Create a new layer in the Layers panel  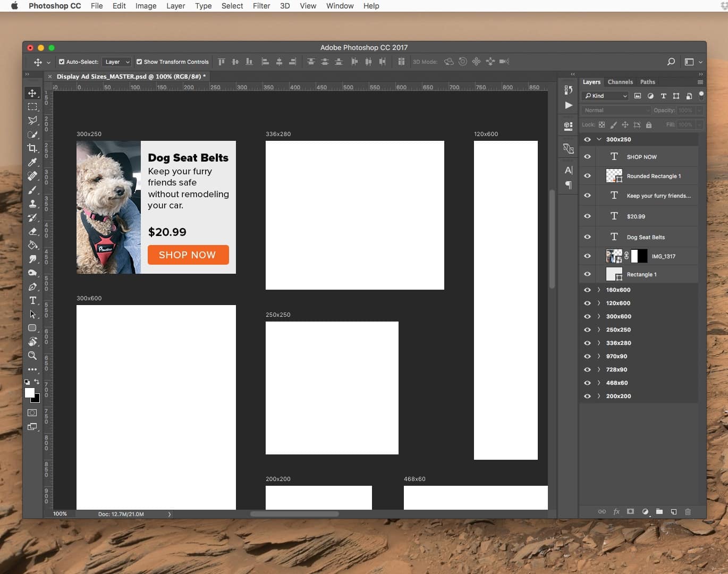673,512
